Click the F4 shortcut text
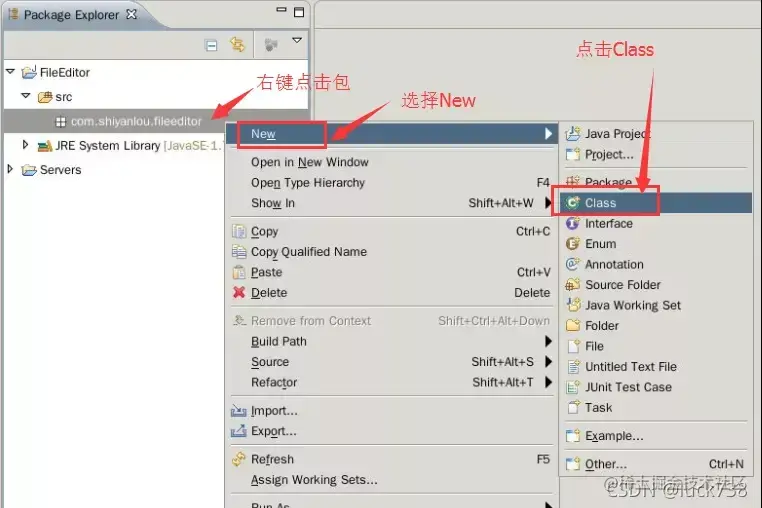The image size is (762, 508). point(543,182)
